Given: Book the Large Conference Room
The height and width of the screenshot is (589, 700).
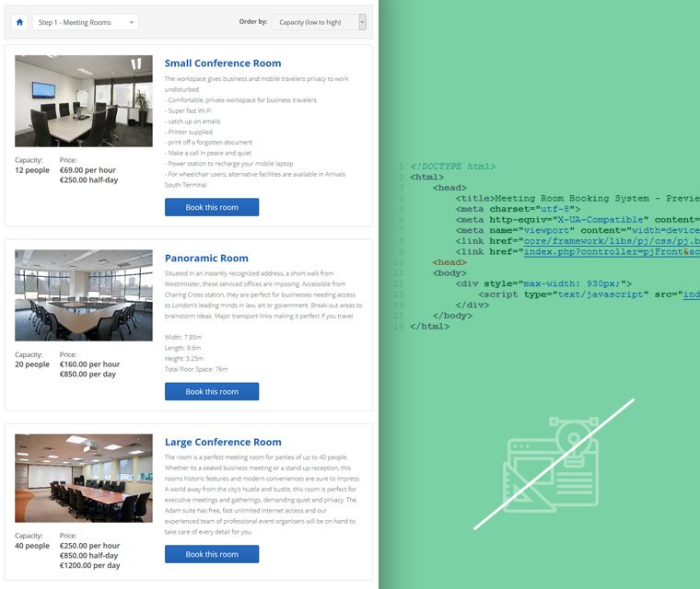Looking at the screenshot, I should [x=212, y=554].
